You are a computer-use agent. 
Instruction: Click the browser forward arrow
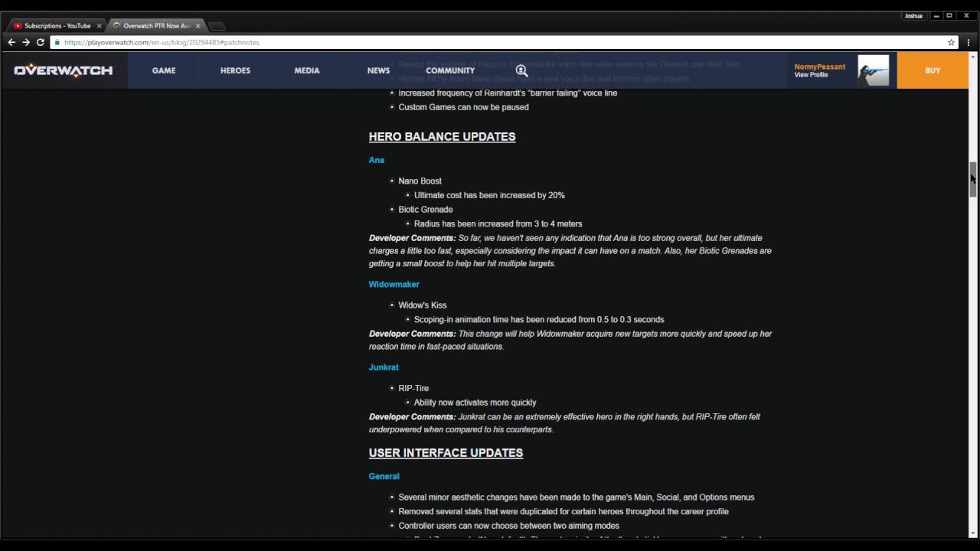coord(26,42)
